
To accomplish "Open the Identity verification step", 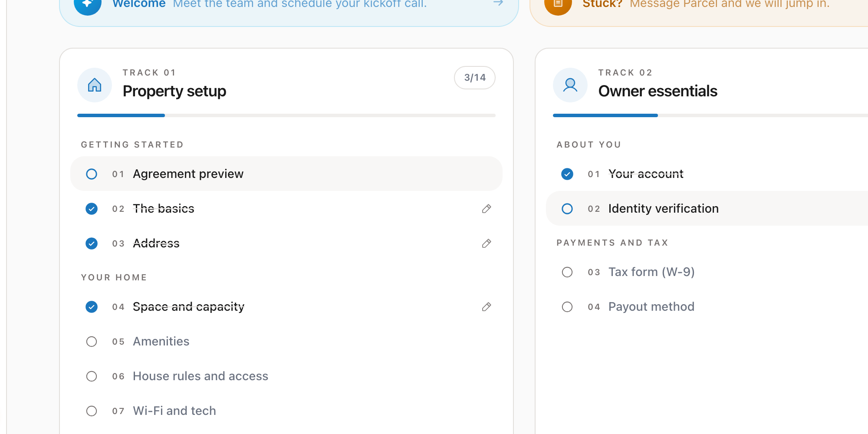I will (x=663, y=208).
